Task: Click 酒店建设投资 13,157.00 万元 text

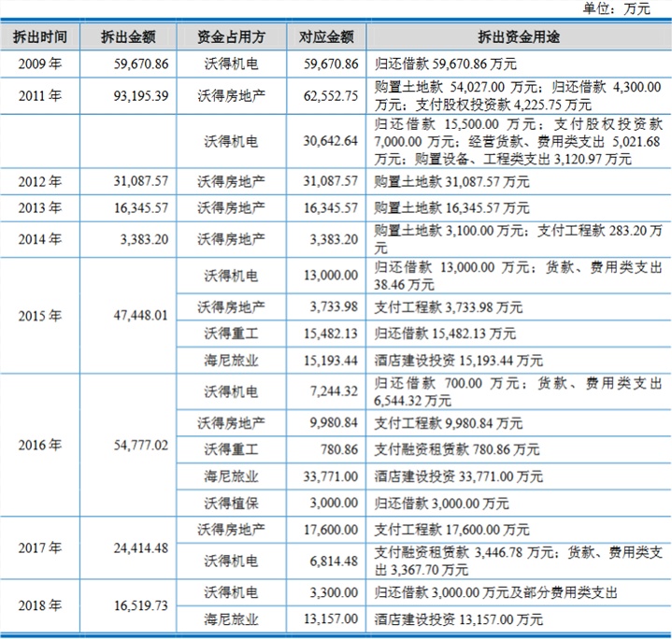Action: tap(459, 618)
